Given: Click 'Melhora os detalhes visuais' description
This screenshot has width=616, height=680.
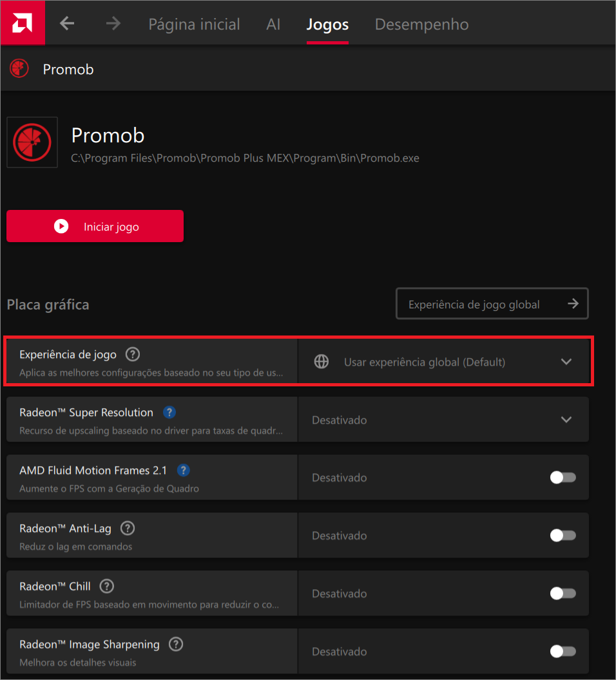Looking at the screenshot, I should point(78,662).
